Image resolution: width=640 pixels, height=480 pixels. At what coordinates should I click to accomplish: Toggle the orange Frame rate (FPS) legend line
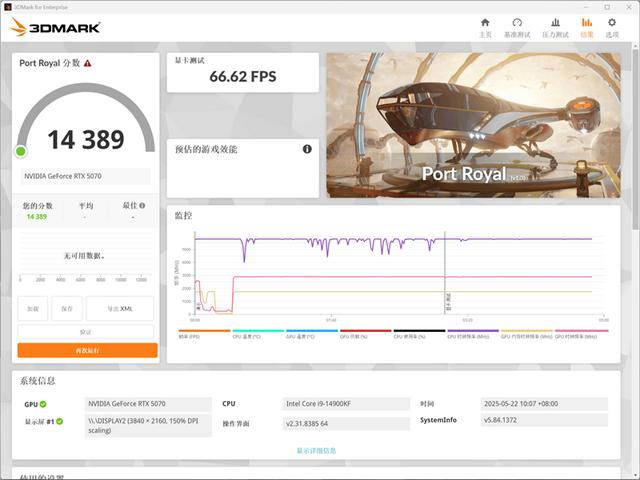(204, 331)
